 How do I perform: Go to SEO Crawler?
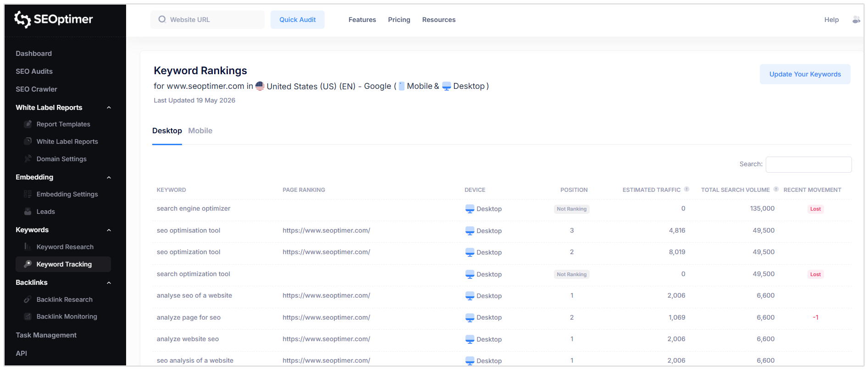[37, 89]
